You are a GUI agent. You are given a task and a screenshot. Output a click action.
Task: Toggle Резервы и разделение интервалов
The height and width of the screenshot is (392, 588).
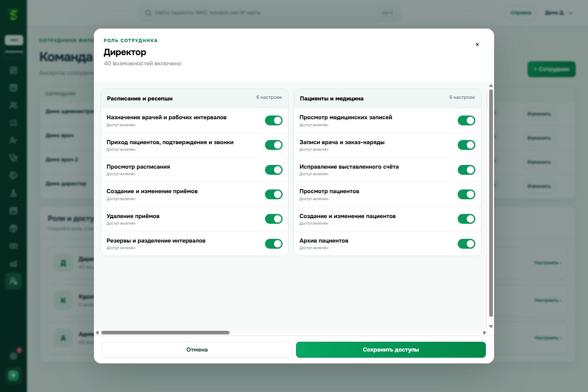pos(274,244)
